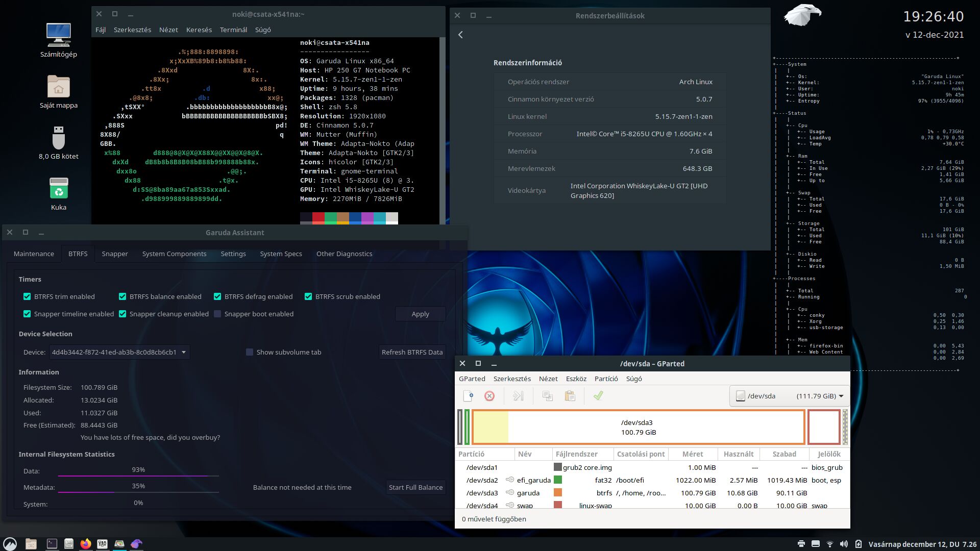Launch the terminal from the panel
The width and height of the screenshot is (980, 551).
point(52,544)
